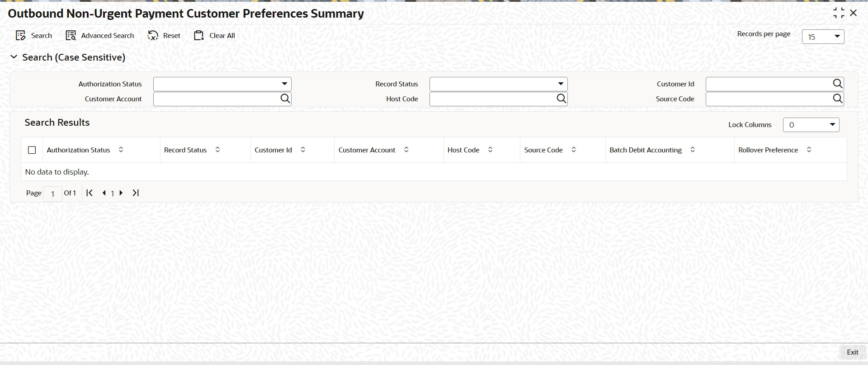The width and height of the screenshot is (868, 365).
Task: Open Advanced Search
Action: click(100, 36)
